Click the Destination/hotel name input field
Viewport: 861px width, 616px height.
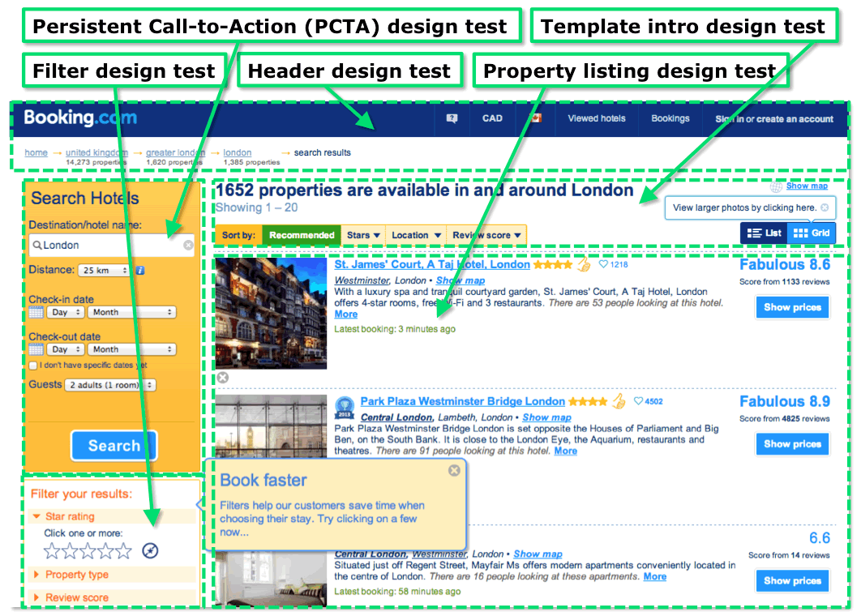(x=112, y=245)
